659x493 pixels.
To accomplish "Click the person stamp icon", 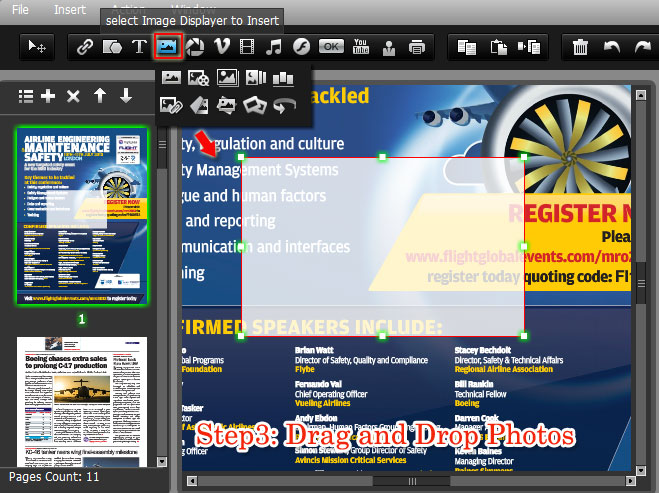I will (389, 47).
